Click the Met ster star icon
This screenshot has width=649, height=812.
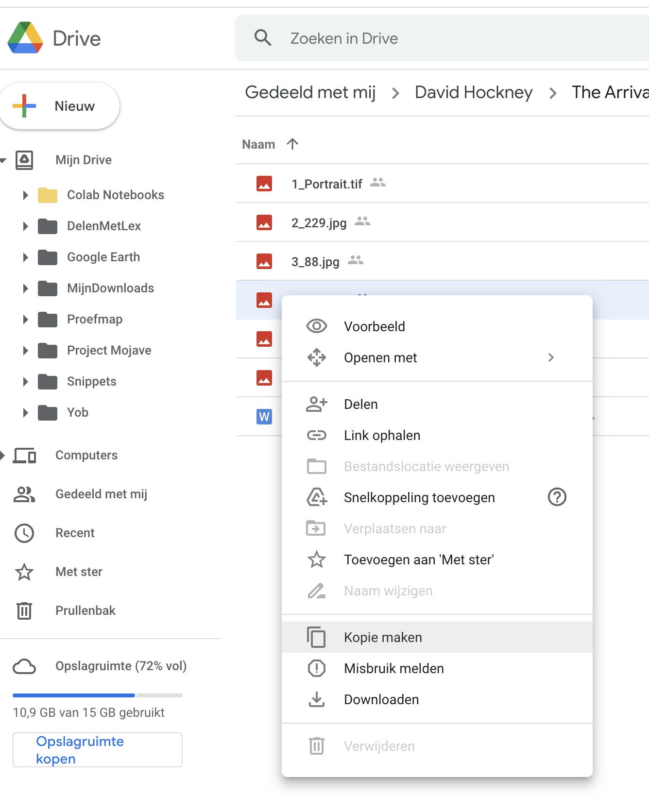24,572
